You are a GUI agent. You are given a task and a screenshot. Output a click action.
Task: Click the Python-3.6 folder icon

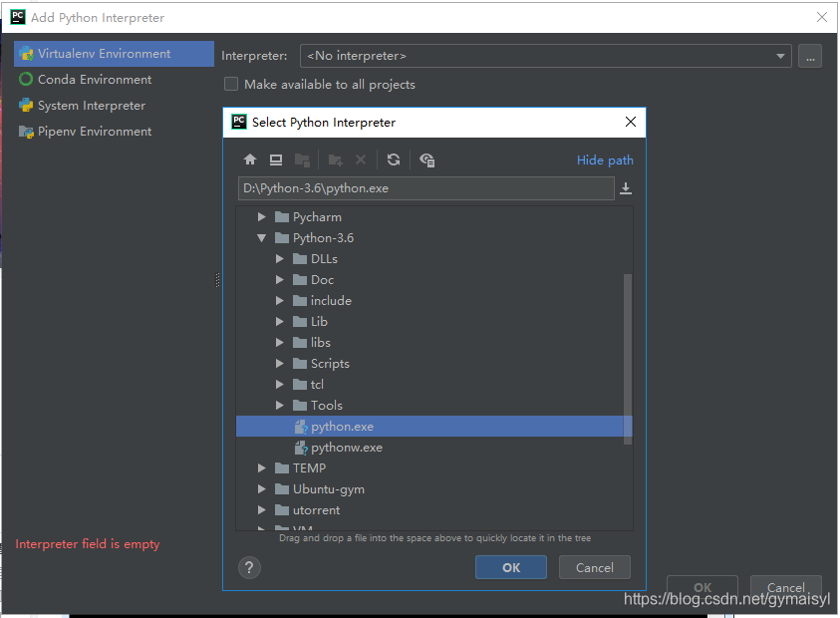coord(282,237)
